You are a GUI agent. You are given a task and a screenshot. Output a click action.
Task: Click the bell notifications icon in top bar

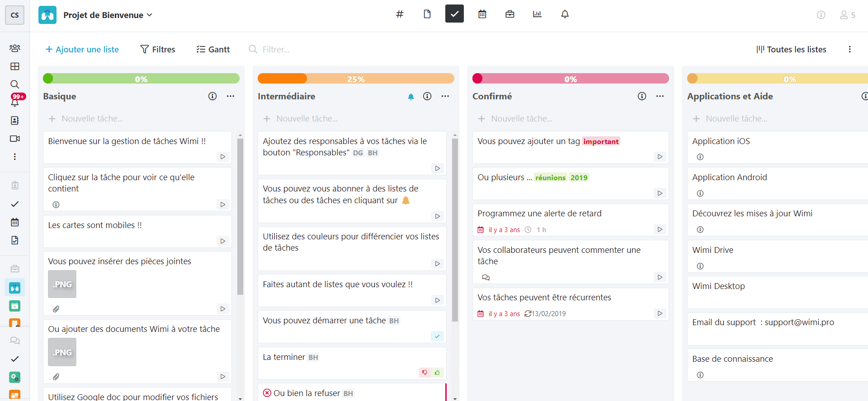click(565, 14)
